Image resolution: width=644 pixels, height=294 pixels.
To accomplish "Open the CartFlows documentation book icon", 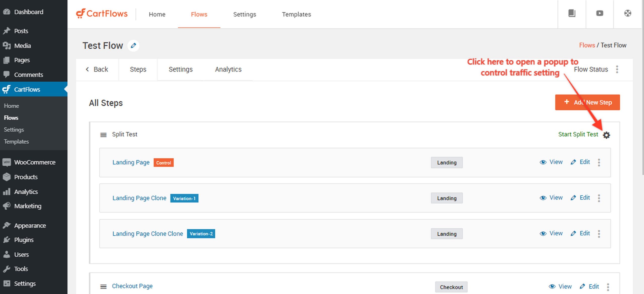I will [572, 14].
